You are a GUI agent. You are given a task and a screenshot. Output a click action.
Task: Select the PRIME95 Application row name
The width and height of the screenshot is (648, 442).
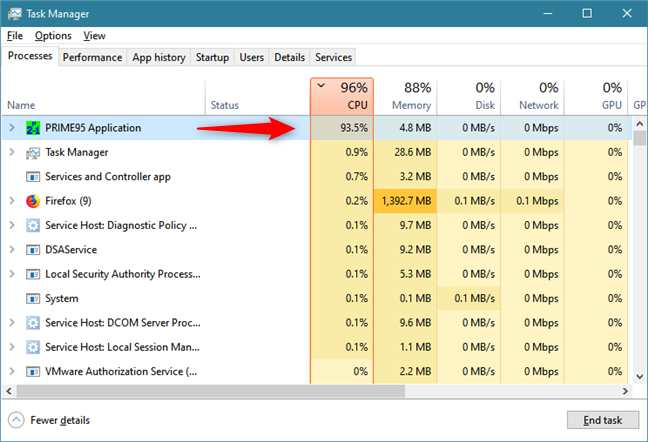[x=93, y=128]
